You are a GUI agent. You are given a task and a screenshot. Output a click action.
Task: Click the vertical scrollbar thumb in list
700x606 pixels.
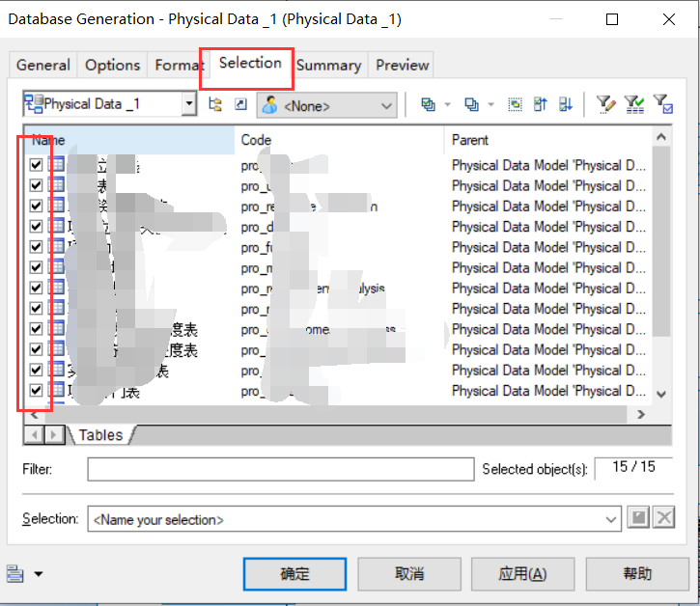661,241
